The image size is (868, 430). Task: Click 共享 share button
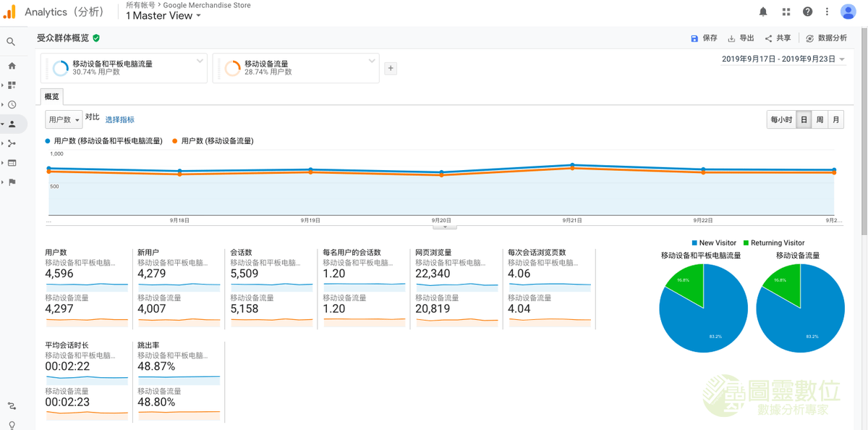coord(778,38)
